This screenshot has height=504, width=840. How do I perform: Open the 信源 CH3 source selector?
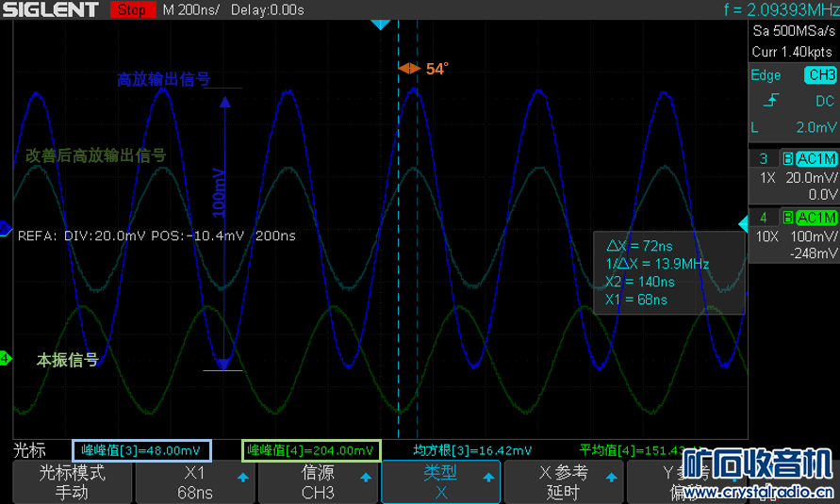[x=317, y=481]
